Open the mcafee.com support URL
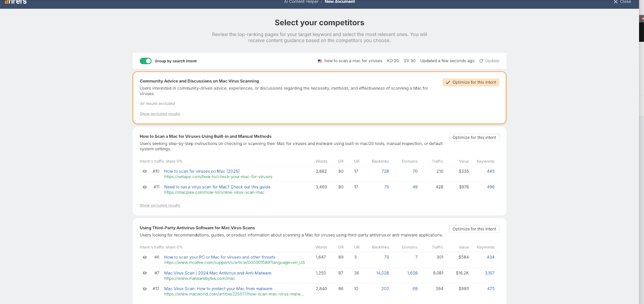The height and width of the screenshot is (304, 644). (x=234, y=263)
